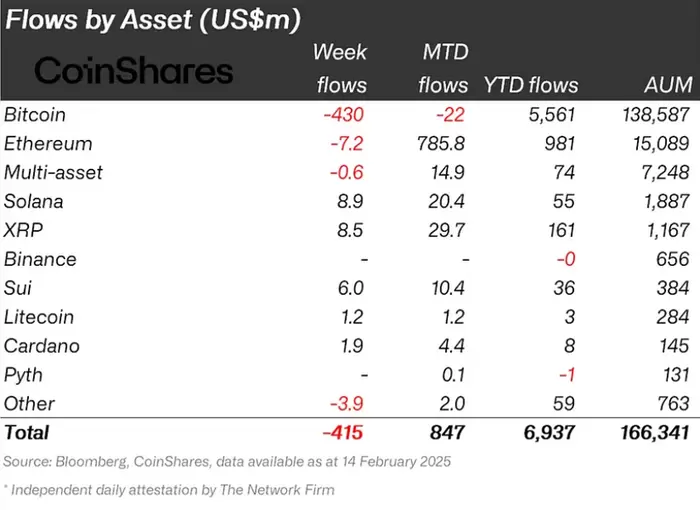Image resolution: width=700 pixels, height=510 pixels.
Task: Click the Bloomberg, CoinShares source note
Action: (x=214, y=461)
